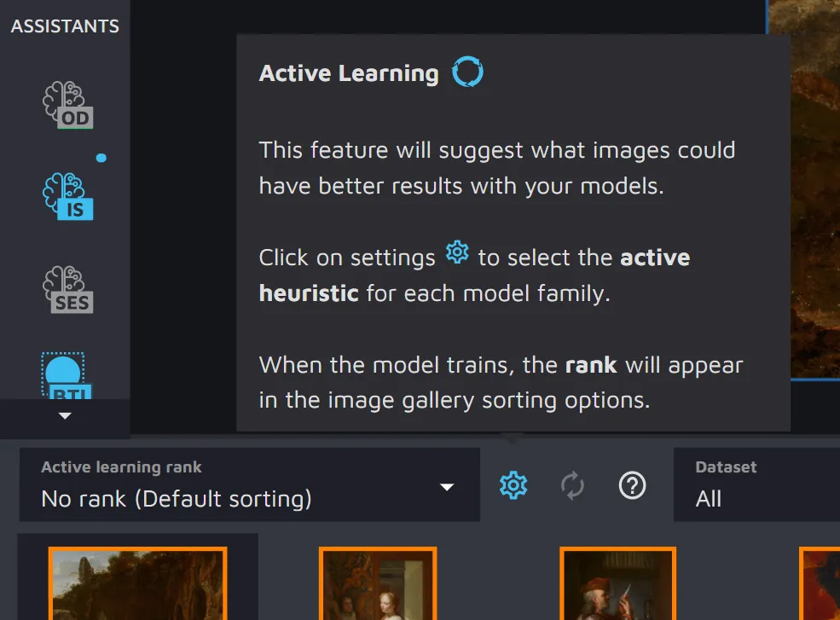840x620 pixels.
Task: Open the active learning help question mark
Action: coord(631,485)
